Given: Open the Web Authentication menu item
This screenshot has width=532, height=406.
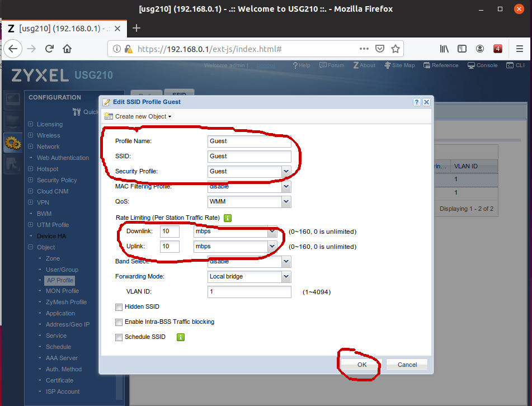Looking at the screenshot, I should [63, 158].
